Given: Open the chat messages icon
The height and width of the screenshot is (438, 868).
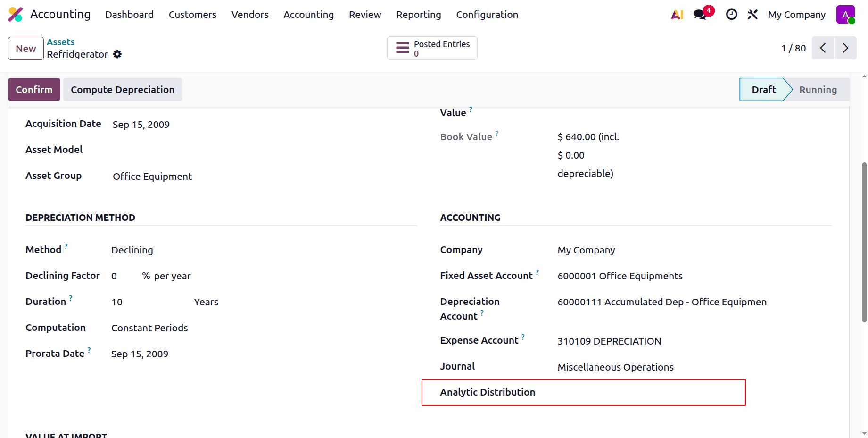Looking at the screenshot, I should tap(701, 15).
